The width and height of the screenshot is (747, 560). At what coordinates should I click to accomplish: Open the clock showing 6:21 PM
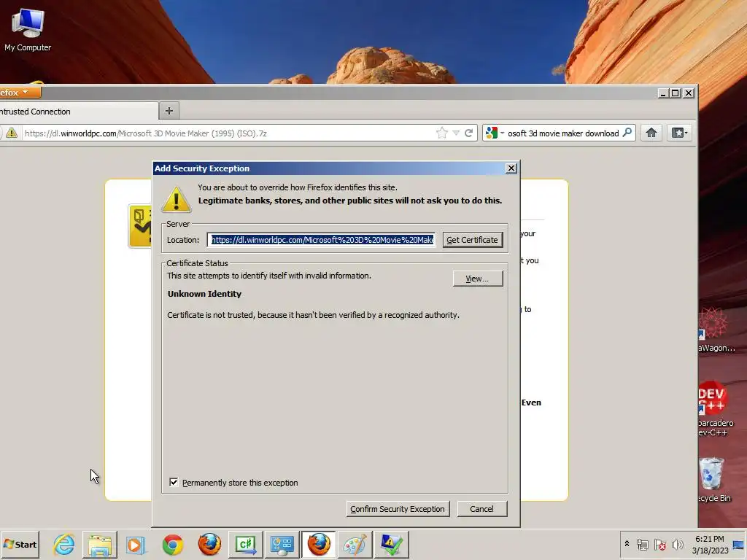click(710, 544)
